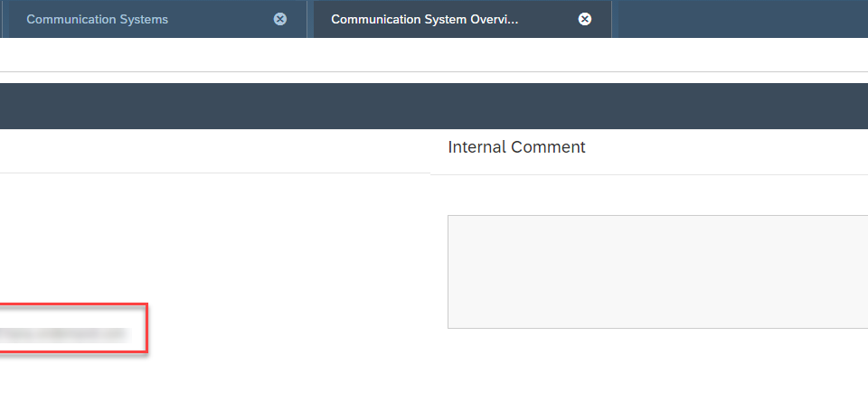Click the gray line under the white bar
This screenshot has width=868, height=411.
[x=434, y=71]
